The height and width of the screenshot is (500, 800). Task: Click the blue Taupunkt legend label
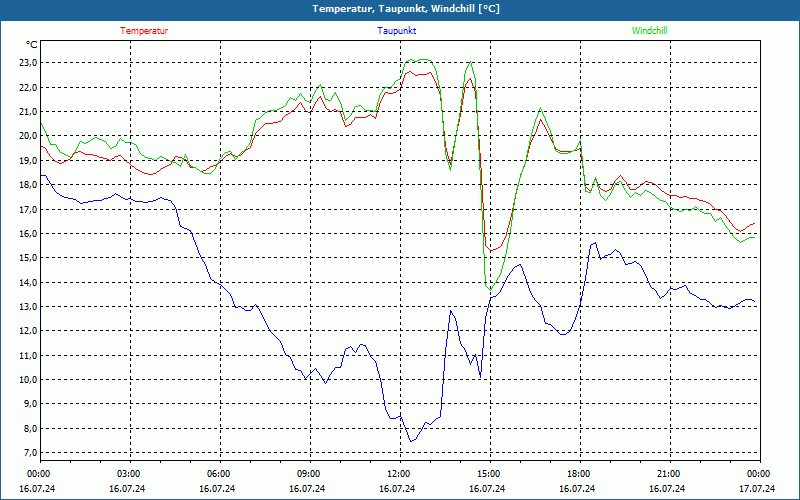[x=396, y=31]
